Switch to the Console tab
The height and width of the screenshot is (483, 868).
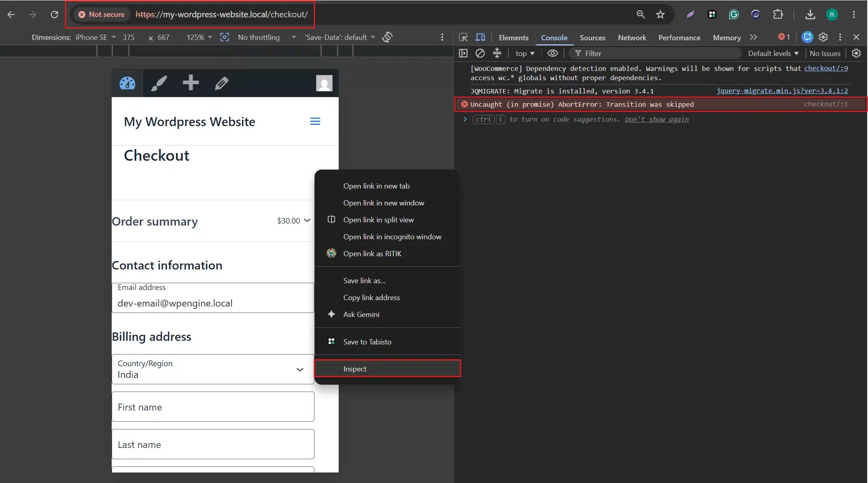[x=554, y=37]
